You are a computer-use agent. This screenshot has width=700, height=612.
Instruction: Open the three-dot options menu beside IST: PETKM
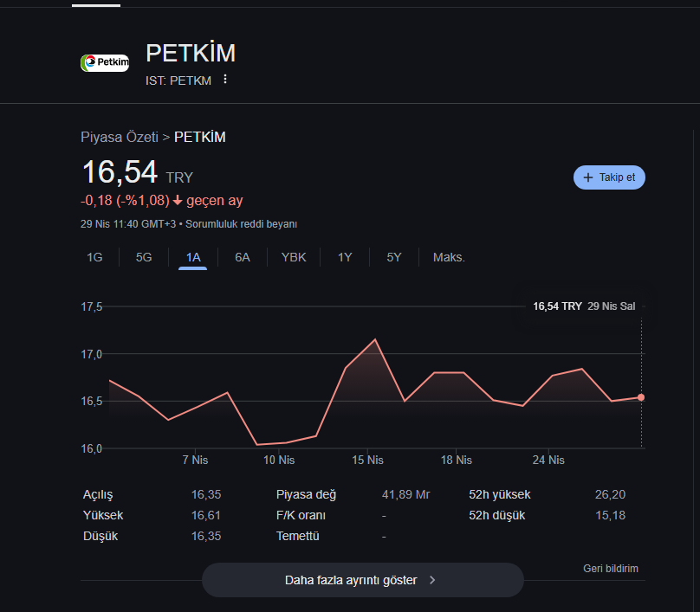pos(225,80)
